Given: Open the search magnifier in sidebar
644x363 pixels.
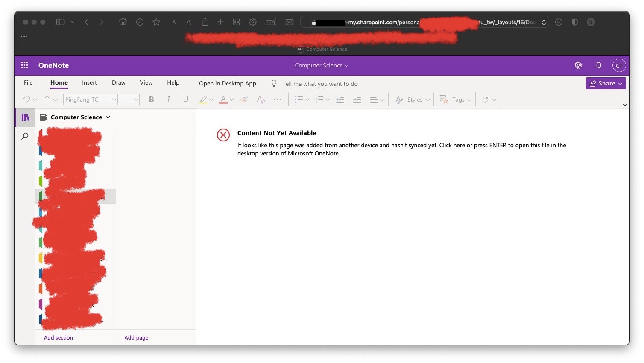Looking at the screenshot, I should click(x=25, y=136).
